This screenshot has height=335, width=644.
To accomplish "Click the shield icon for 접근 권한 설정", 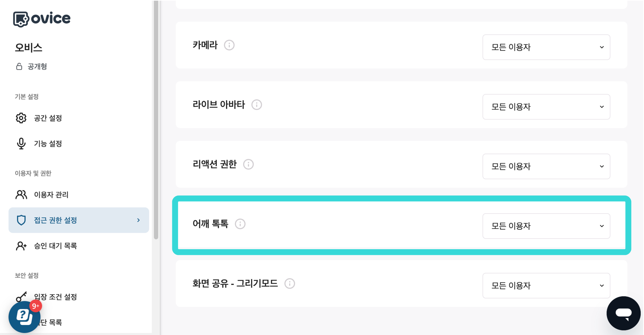I will [21, 220].
